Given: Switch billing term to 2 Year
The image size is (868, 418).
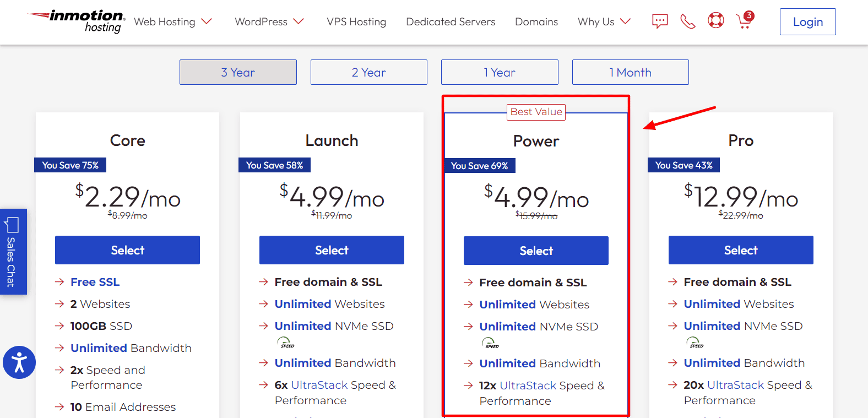Looking at the screenshot, I should point(369,72).
